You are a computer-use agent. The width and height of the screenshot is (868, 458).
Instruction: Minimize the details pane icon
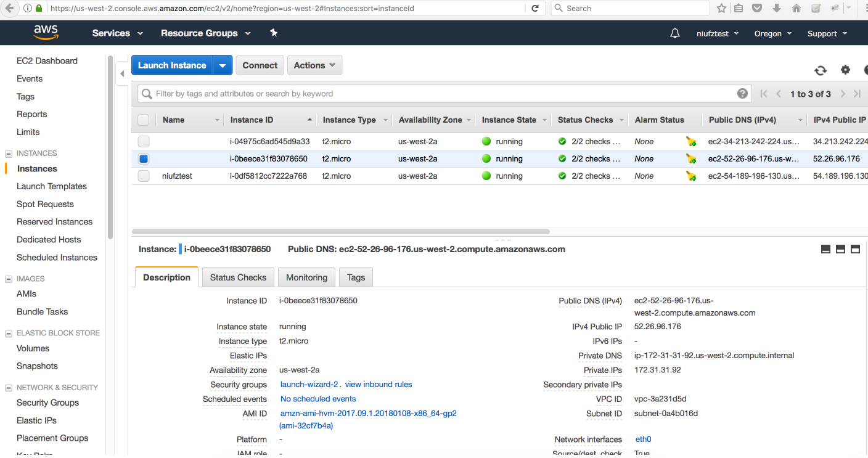(825, 249)
